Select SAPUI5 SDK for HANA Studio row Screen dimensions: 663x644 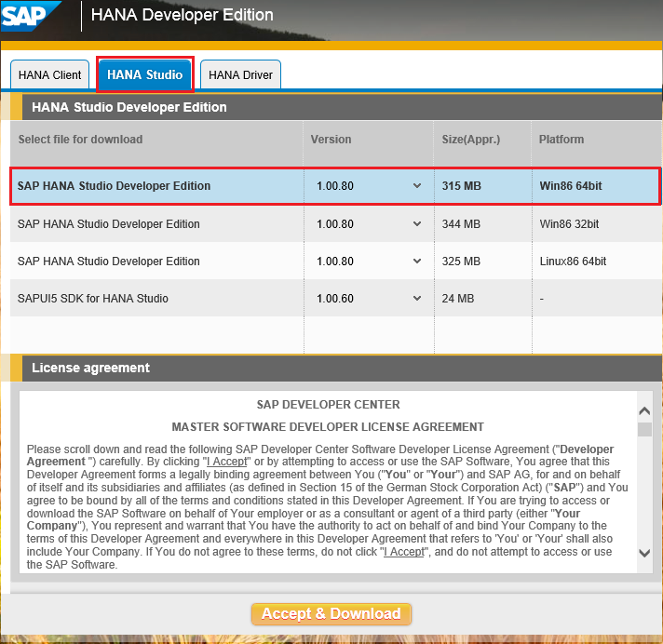click(335, 299)
